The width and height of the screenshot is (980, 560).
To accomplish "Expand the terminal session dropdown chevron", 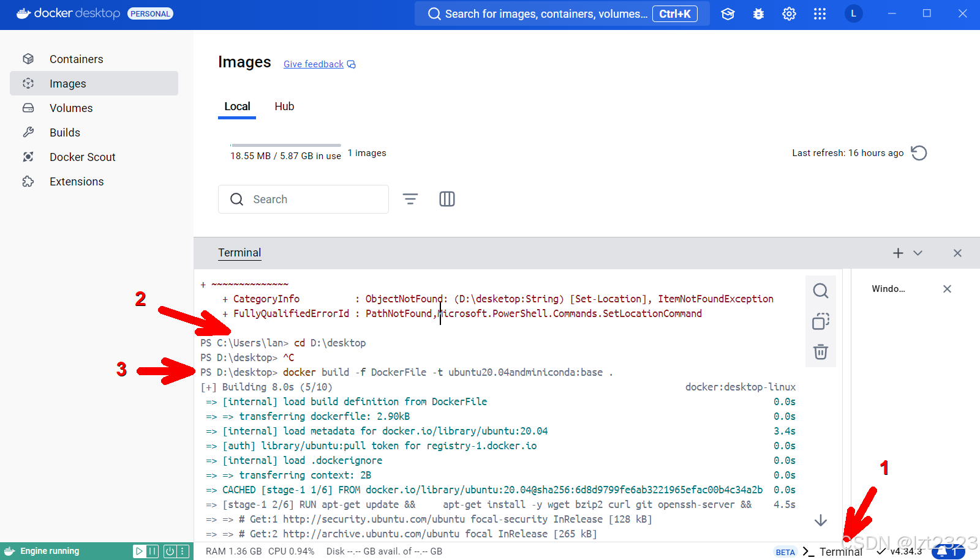I will [918, 253].
